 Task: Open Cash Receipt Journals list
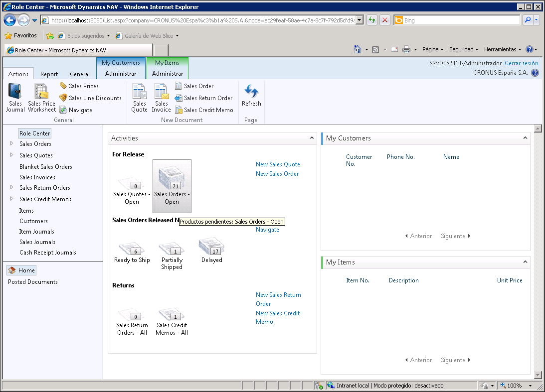point(47,253)
